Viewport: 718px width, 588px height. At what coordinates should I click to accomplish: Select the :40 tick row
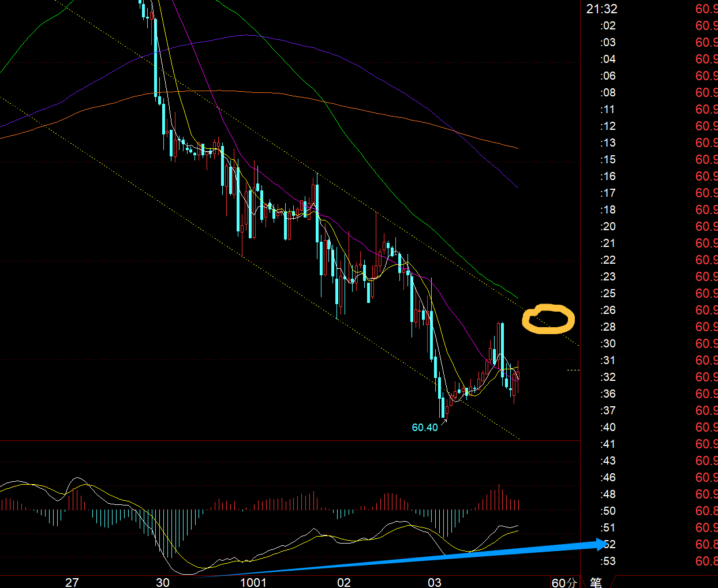649,427
